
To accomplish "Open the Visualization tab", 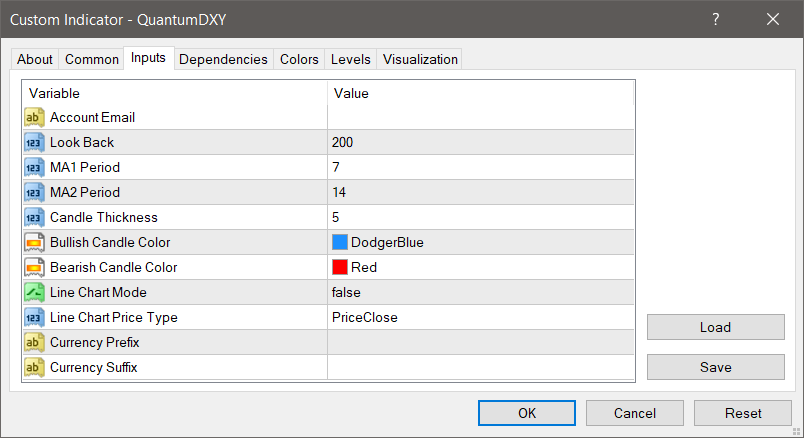I will pyautogui.click(x=420, y=60).
